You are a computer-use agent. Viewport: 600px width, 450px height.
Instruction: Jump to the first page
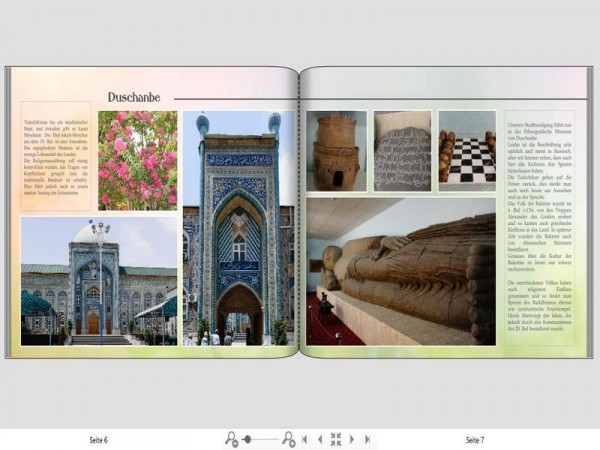(305, 439)
